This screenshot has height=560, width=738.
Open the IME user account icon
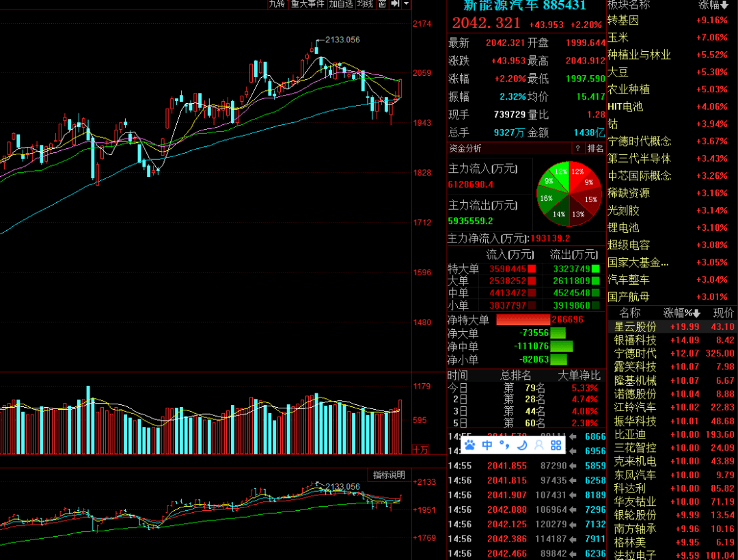pos(538,445)
